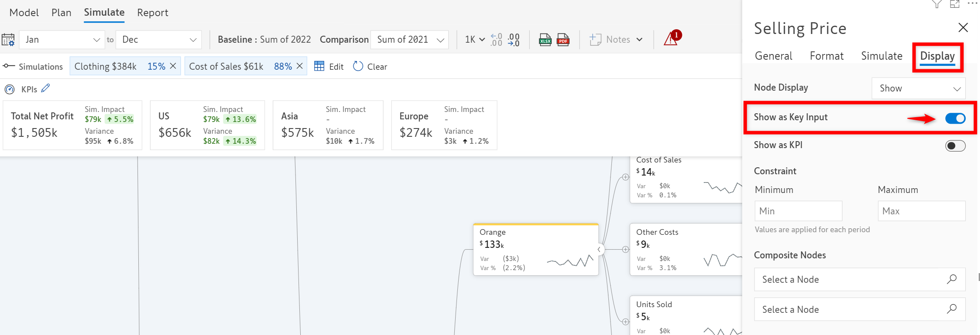Open the Node Display dropdown
Viewport: 980px width, 335px height.
pyautogui.click(x=918, y=88)
